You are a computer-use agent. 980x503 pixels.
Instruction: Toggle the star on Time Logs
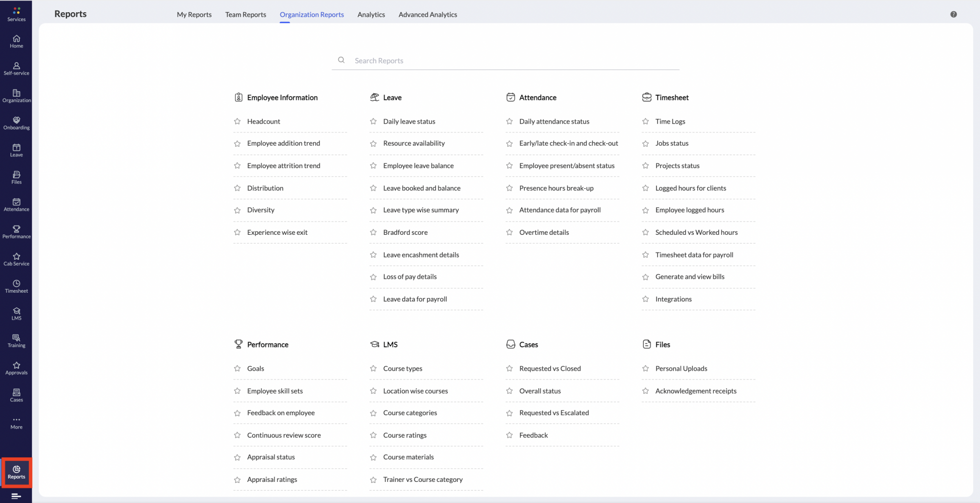click(646, 121)
